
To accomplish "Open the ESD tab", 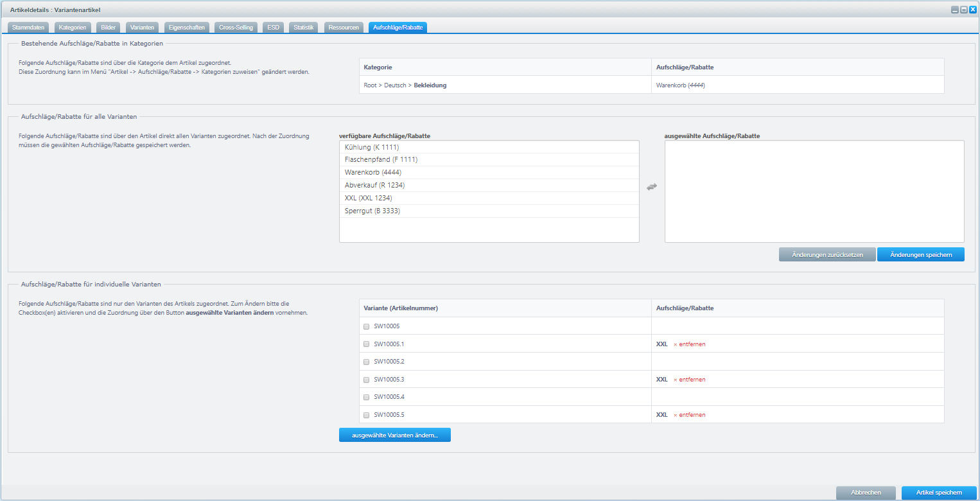I will [x=274, y=28].
